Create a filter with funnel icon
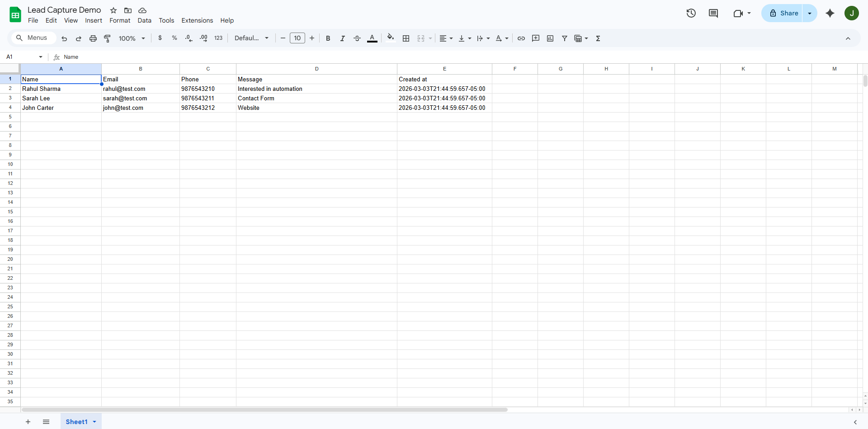The width and height of the screenshot is (868, 429). point(565,38)
